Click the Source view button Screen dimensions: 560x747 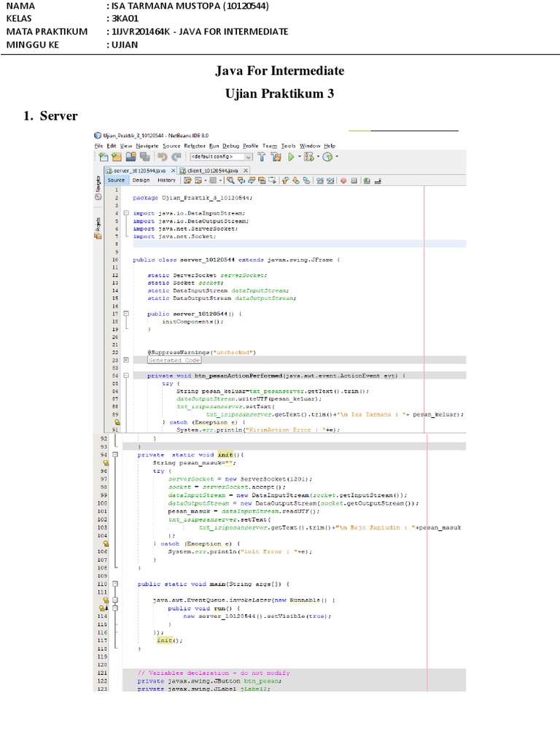tap(117, 180)
